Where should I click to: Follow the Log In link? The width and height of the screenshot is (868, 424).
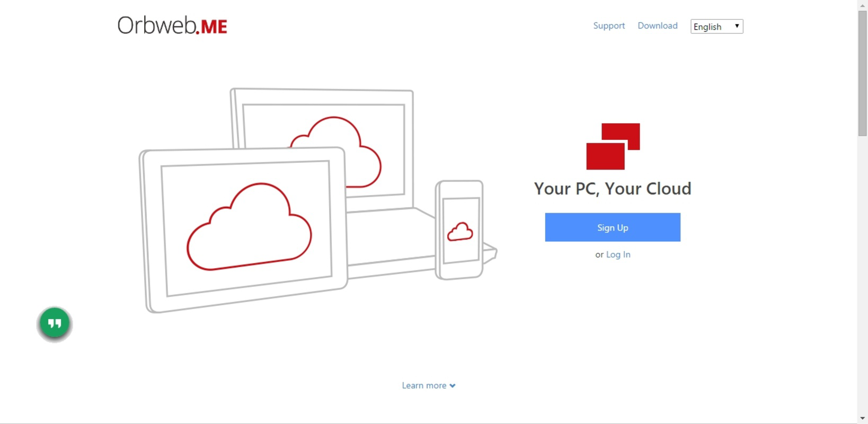pyautogui.click(x=618, y=254)
